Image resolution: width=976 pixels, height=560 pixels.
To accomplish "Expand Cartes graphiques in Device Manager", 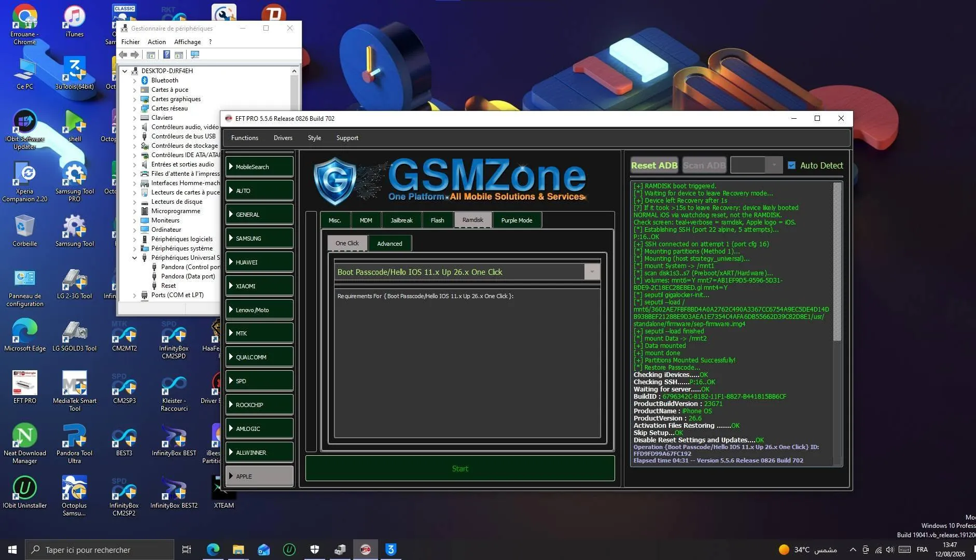I will tap(135, 99).
